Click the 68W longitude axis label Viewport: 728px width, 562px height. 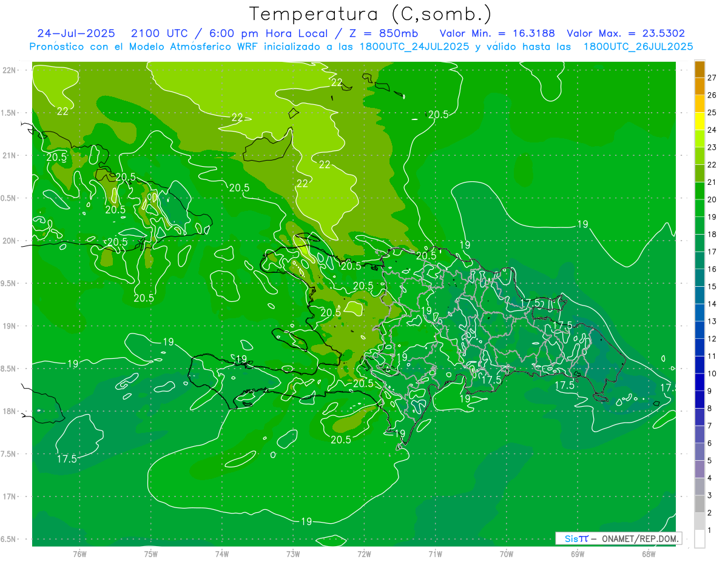click(649, 554)
